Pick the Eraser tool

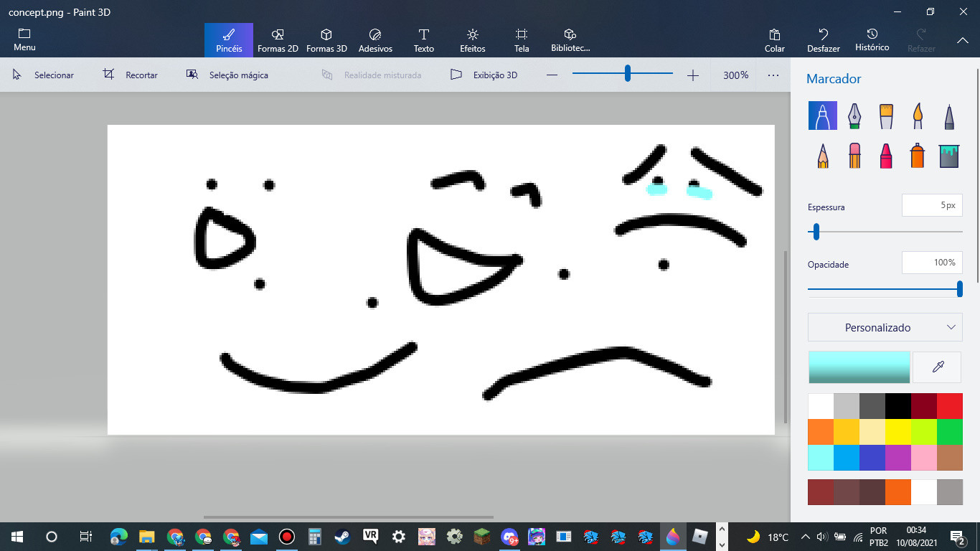[x=854, y=154]
